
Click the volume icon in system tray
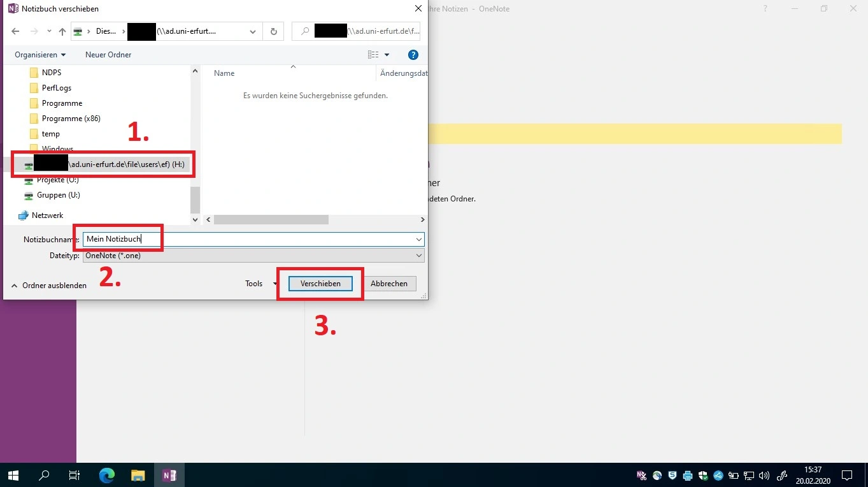tap(765, 476)
